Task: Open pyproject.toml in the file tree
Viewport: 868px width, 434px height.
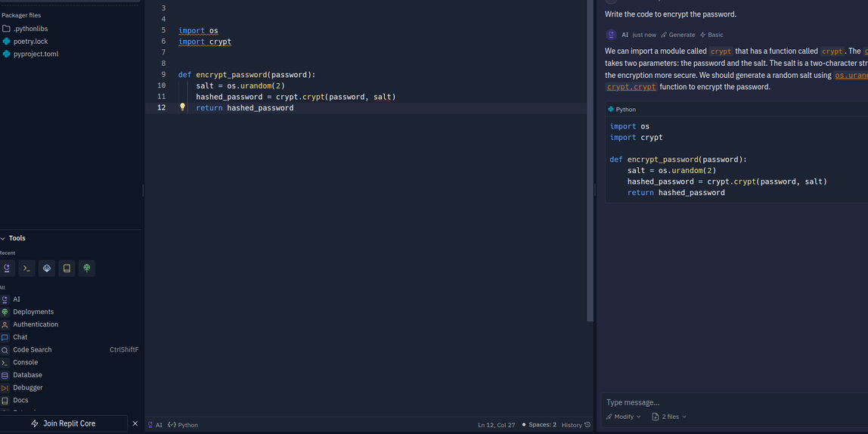Action: (x=36, y=54)
